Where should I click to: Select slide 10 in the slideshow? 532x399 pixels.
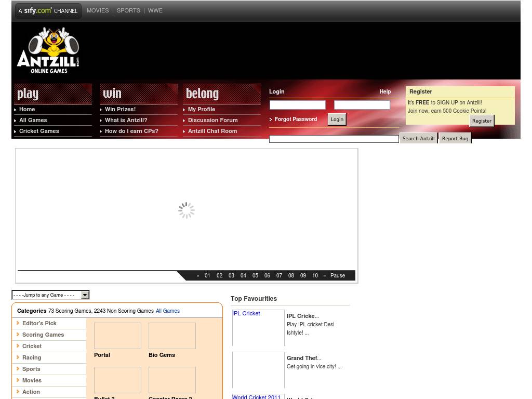coord(315,276)
